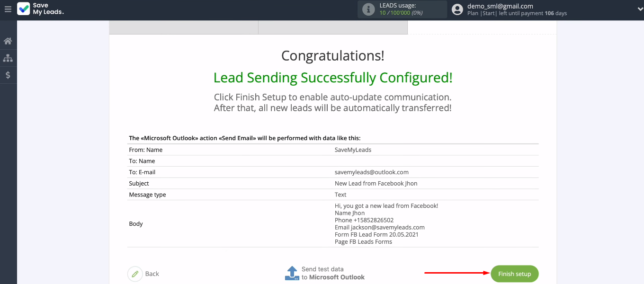Click the Subject value New Lead from Facebook Jhon
Screen dimensions: 644x284
[376, 183]
